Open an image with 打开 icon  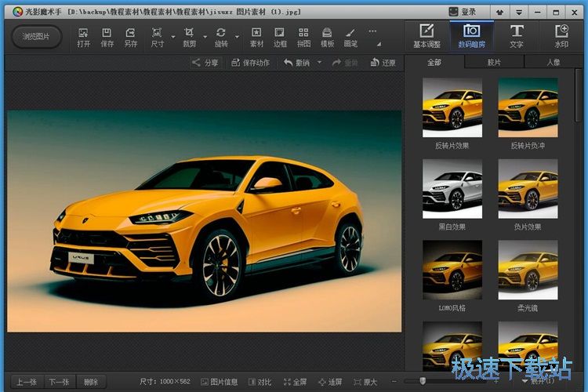coord(83,38)
